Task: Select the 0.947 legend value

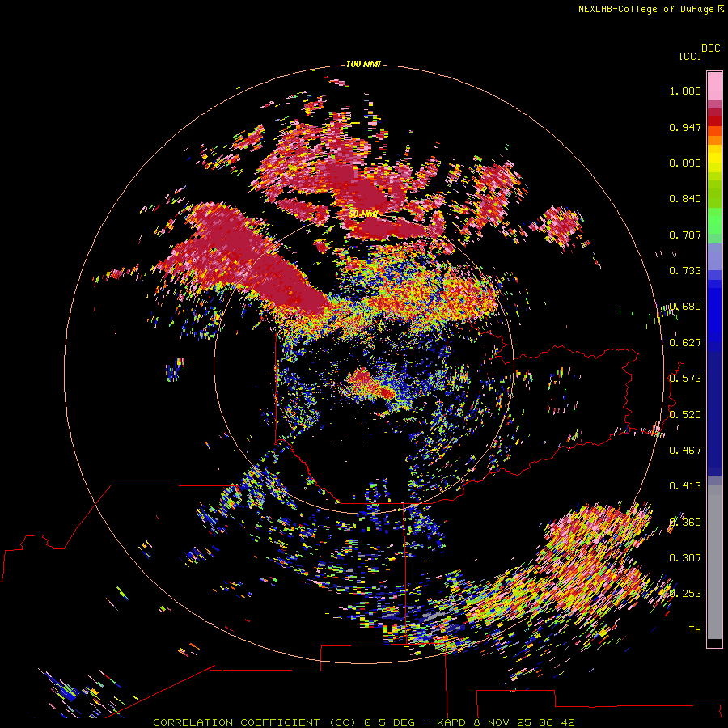Action: pos(685,127)
